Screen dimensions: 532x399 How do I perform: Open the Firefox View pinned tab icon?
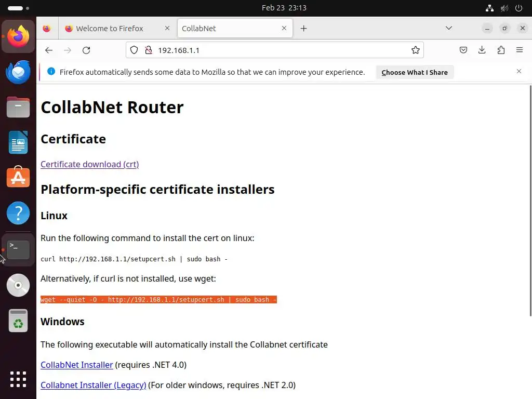click(x=47, y=29)
